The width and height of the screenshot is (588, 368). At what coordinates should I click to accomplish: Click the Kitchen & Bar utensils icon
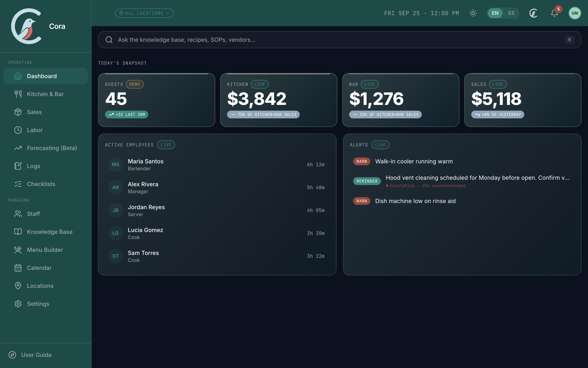18,94
